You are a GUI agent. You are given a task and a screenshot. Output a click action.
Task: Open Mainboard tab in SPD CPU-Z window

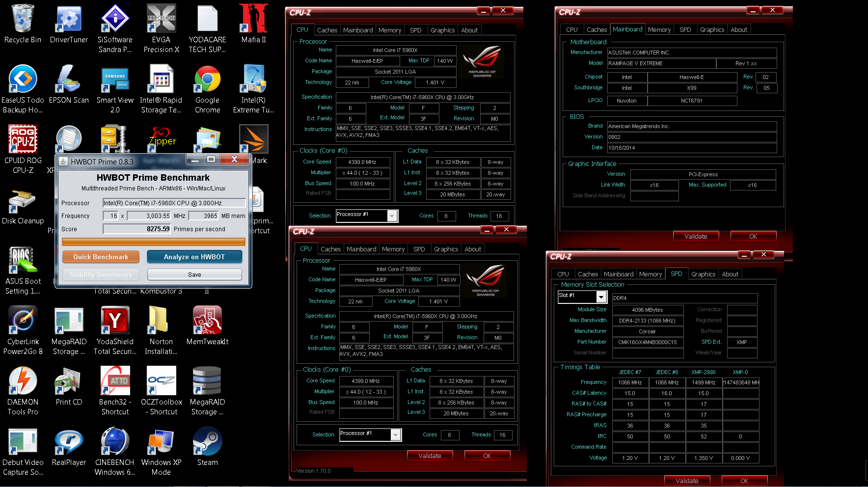point(619,274)
